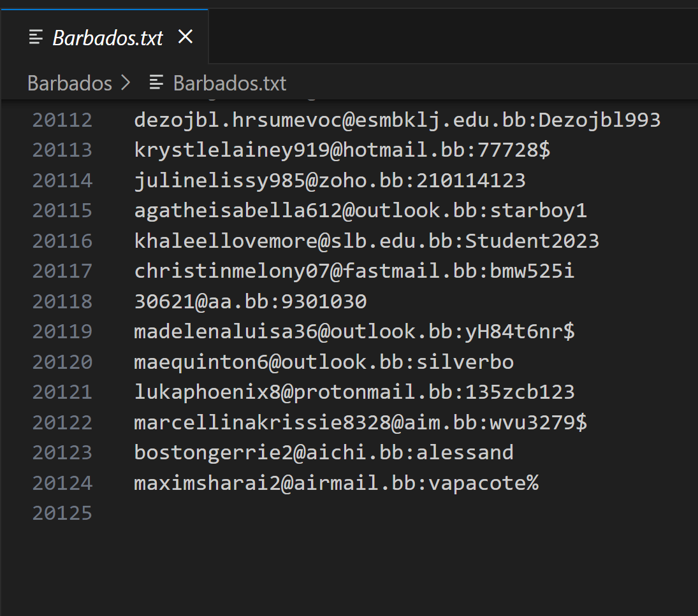Click the breadcrumb chevron separator after Barbados
The height and width of the screenshot is (616, 698).
tap(126, 83)
